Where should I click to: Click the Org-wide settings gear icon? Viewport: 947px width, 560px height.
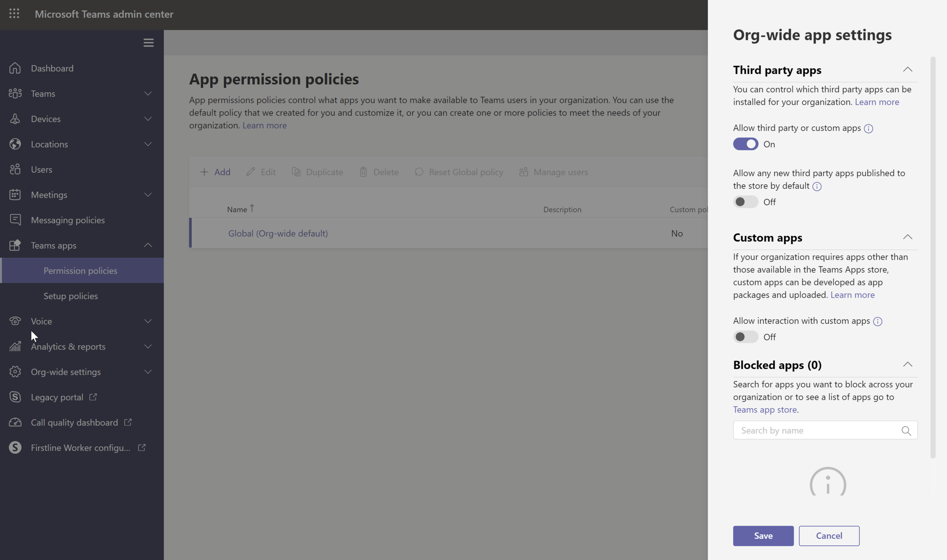(x=15, y=371)
